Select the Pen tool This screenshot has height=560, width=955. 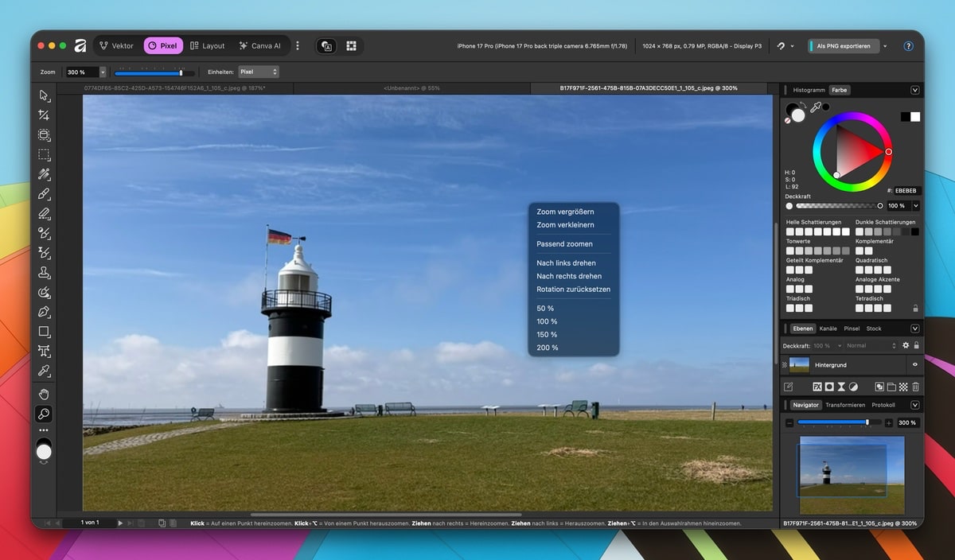coord(44,312)
